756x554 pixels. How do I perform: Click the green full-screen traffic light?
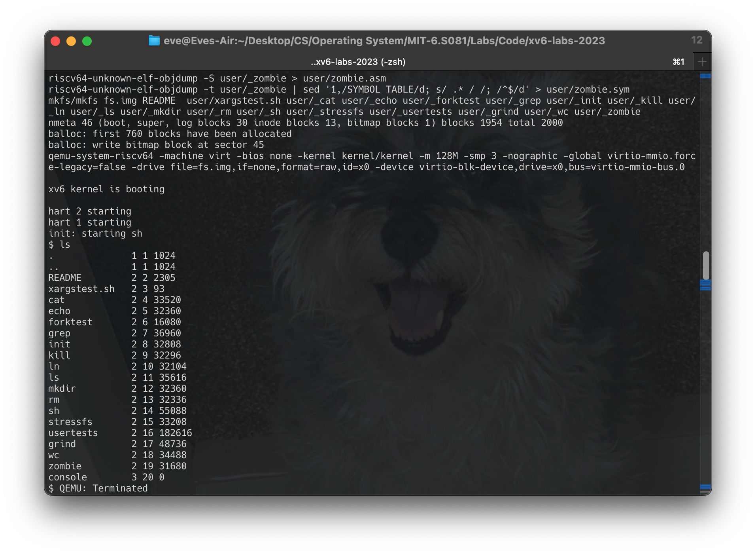[88, 41]
